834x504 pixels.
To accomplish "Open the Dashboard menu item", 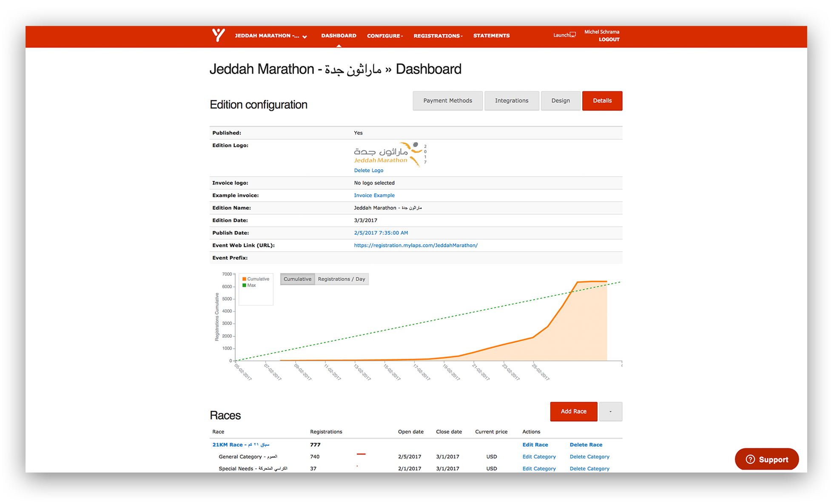I will click(x=339, y=36).
